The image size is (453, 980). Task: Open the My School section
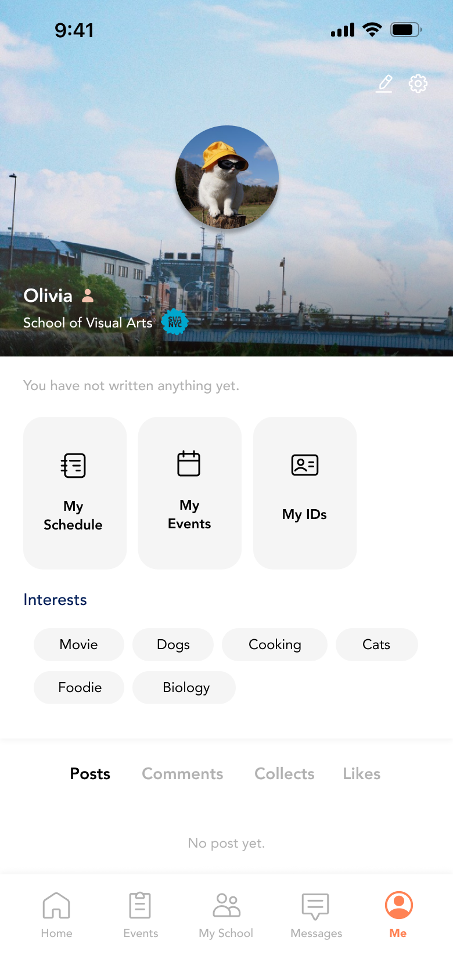[x=226, y=914]
